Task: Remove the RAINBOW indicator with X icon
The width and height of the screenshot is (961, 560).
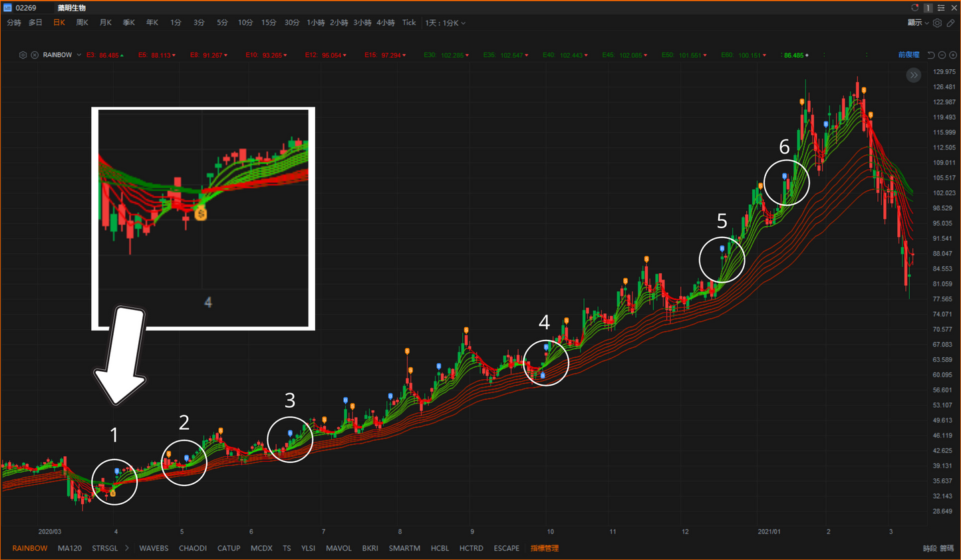Action: click(x=35, y=55)
